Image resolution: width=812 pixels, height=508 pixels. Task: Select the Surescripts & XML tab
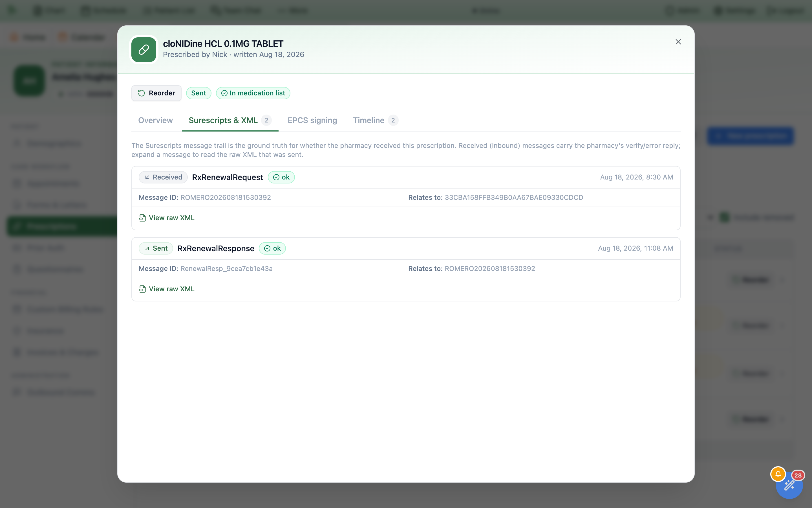pyautogui.click(x=230, y=120)
